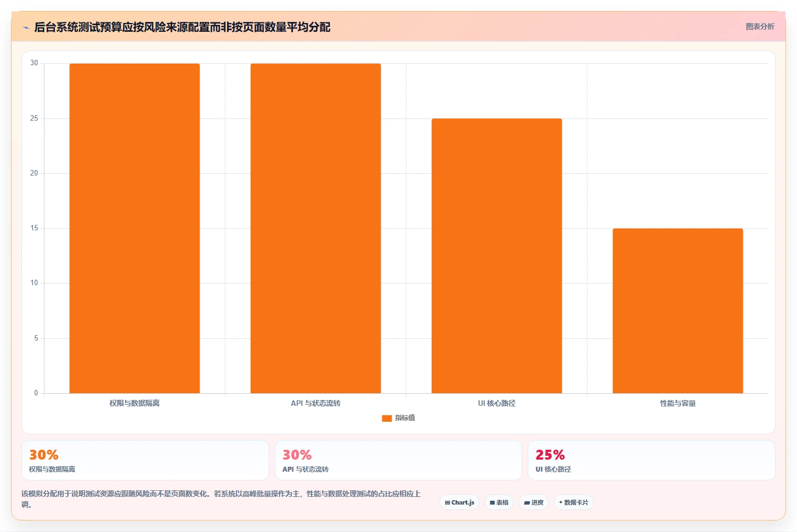Open the 30% API 与状态流转 stat card
Image resolution: width=797 pixels, height=532 pixels.
point(398,460)
